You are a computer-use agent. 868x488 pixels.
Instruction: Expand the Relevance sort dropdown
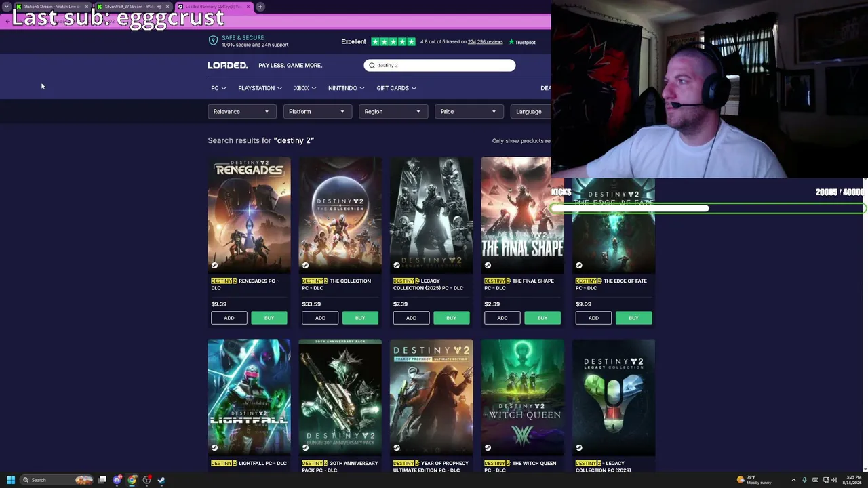241,112
